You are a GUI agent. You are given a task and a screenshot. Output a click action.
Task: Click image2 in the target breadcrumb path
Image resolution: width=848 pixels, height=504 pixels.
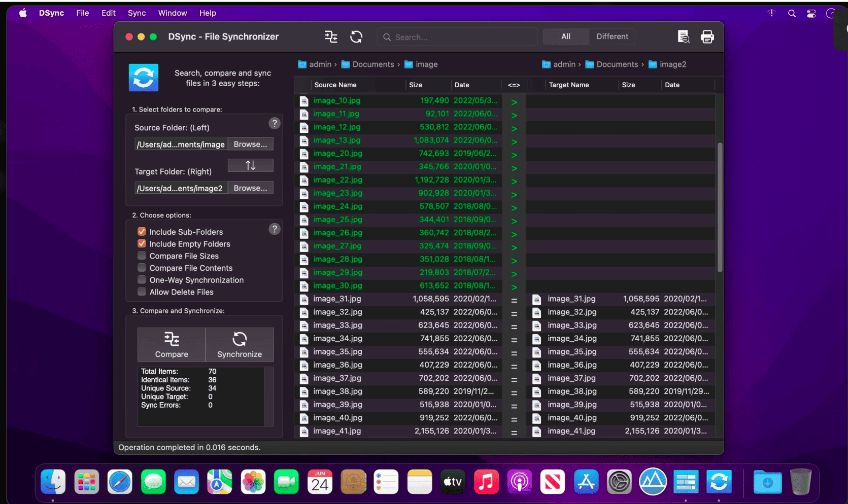[x=673, y=64]
